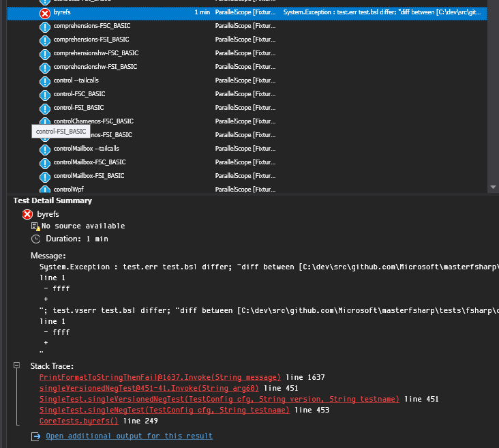Select controlWpf test name
Viewport: 499px width, 448px height.
[x=68, y=190]
